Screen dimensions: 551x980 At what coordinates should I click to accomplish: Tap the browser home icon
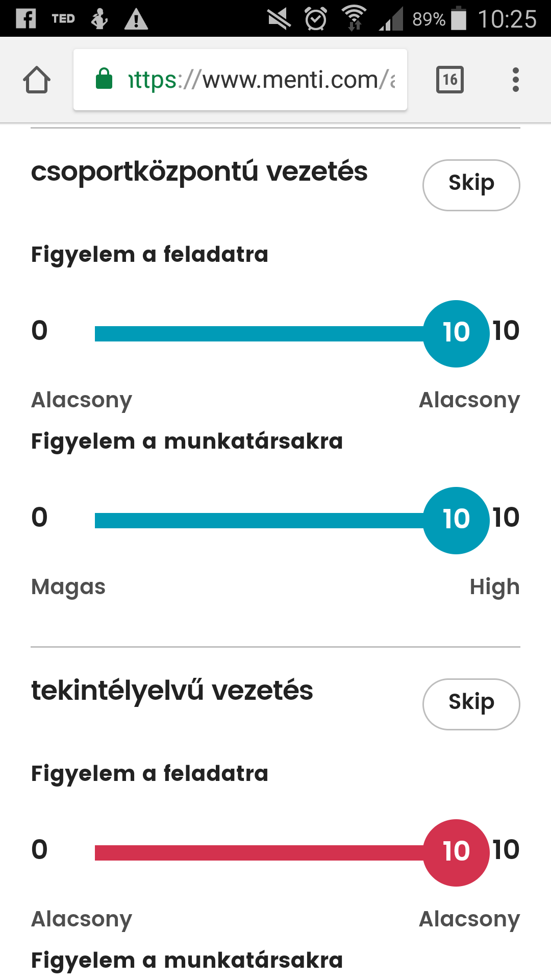pyautogui.click(x=37, y=80)
